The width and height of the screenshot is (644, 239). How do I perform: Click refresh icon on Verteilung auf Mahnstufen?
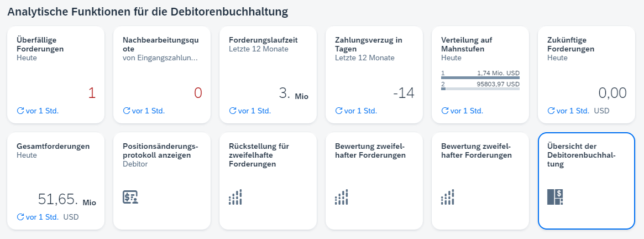445,111
